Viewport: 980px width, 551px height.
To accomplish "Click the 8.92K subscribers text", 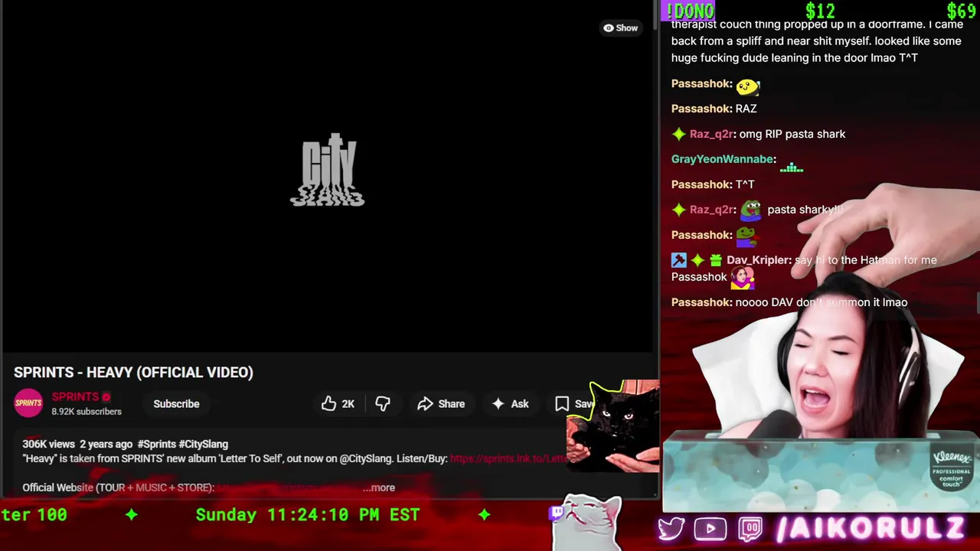I will (x=87, y=412).
